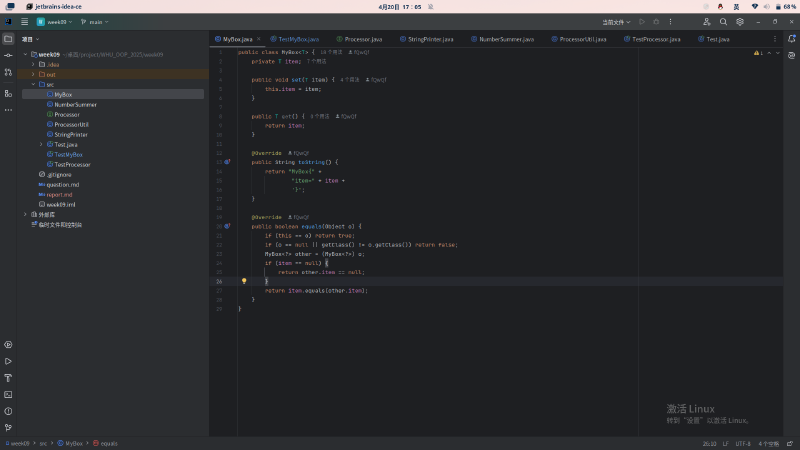Open the Run tool window icon

pyautogui.click(x=8, y=361)
